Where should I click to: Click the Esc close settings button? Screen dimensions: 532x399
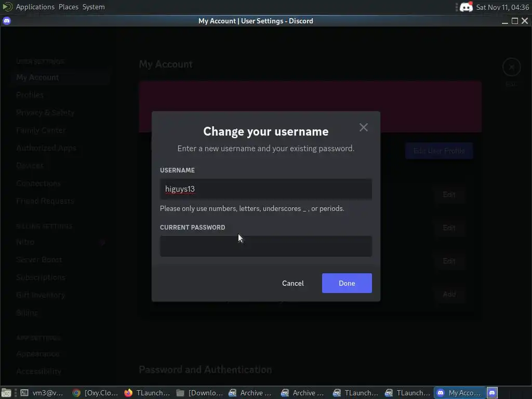click(x=511, y=67)
